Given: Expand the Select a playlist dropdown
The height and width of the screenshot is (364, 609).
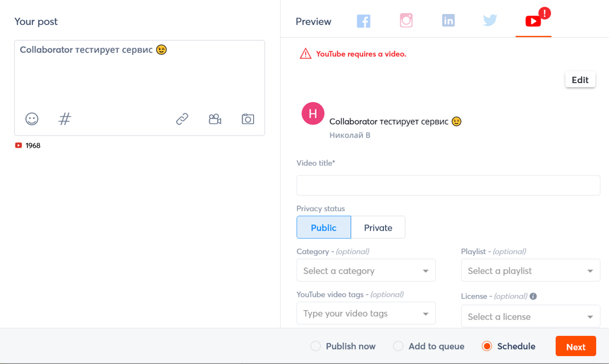Looking at the screenshot, I should point(530,270).
